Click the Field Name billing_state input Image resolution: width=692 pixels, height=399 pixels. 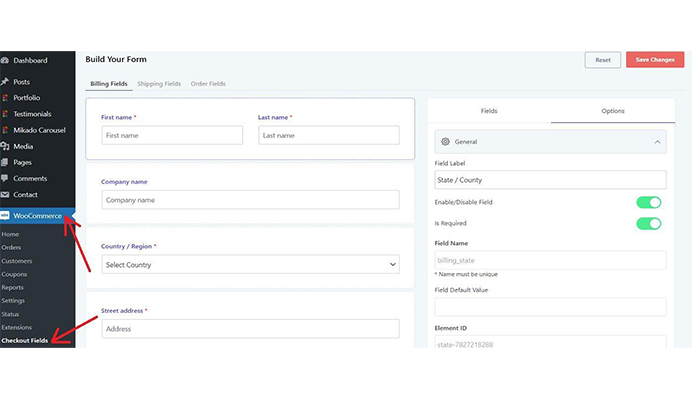[550, 260]
